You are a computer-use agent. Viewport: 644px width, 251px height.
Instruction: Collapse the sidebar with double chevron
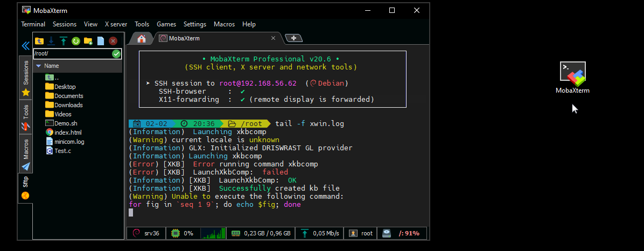(x=26, y=46)
